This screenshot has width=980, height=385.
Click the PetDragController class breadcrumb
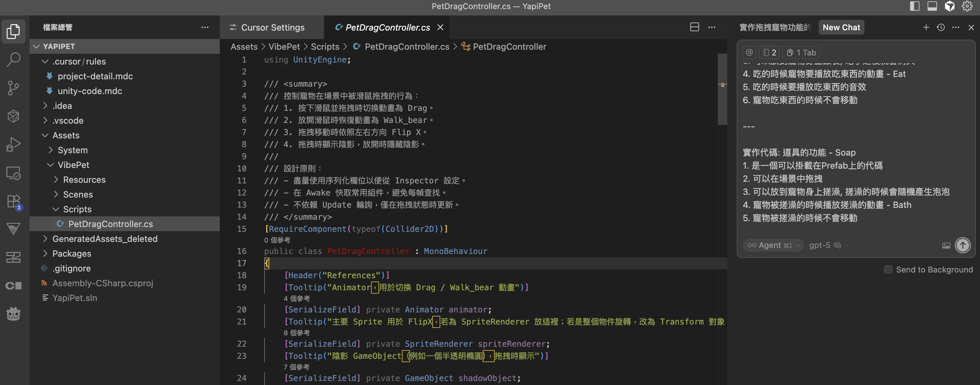pos(504,46)
